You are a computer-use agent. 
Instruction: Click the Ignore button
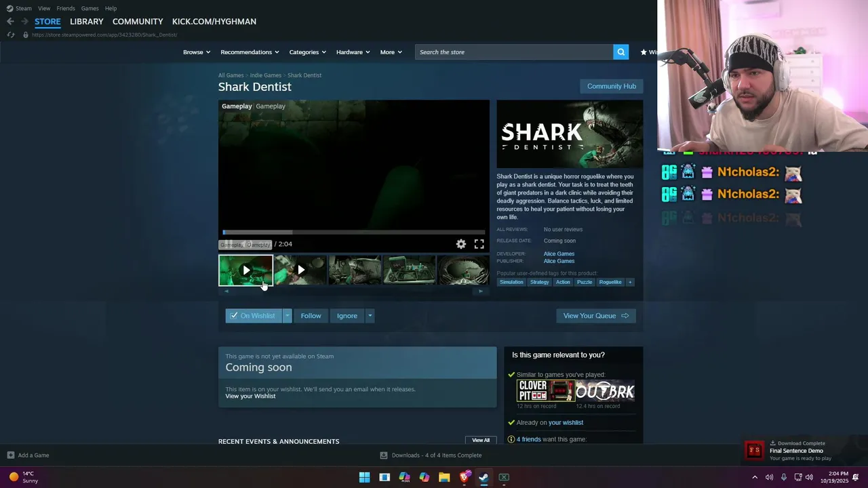(x=347, y=316)
